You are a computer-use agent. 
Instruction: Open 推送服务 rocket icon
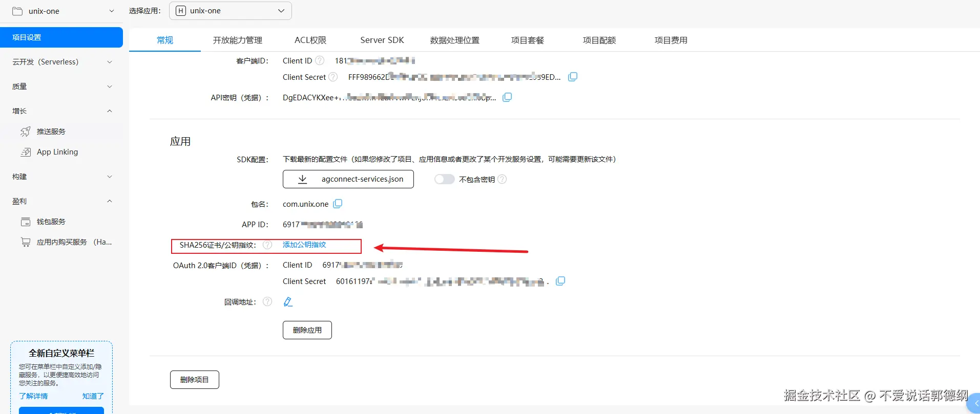click(26, 132)
